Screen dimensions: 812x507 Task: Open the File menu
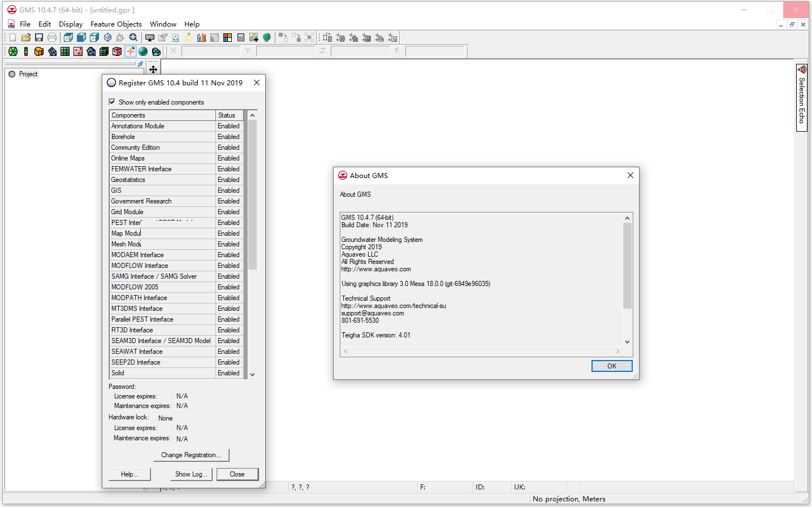point(25,24)
